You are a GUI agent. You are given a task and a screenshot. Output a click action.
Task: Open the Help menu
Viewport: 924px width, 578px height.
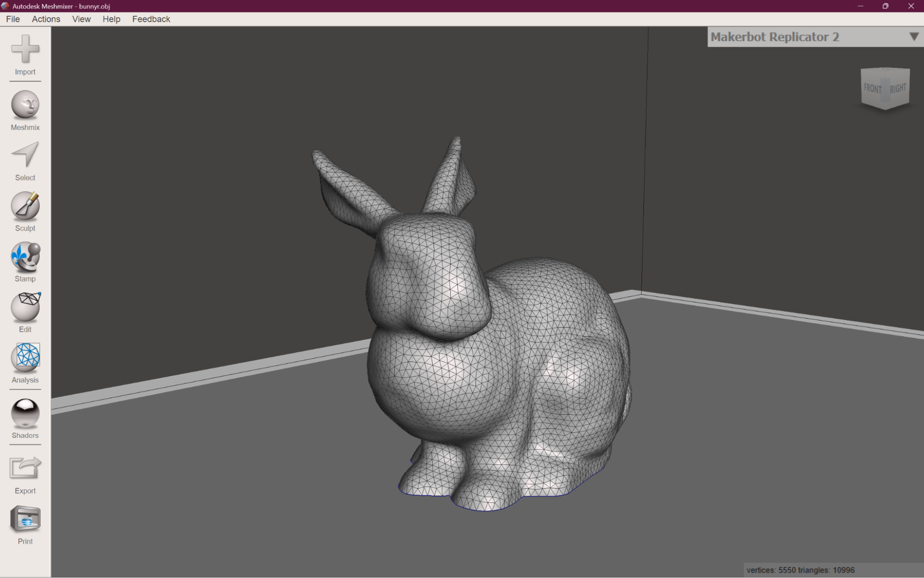pyautogui.click(x=111, y=19)
